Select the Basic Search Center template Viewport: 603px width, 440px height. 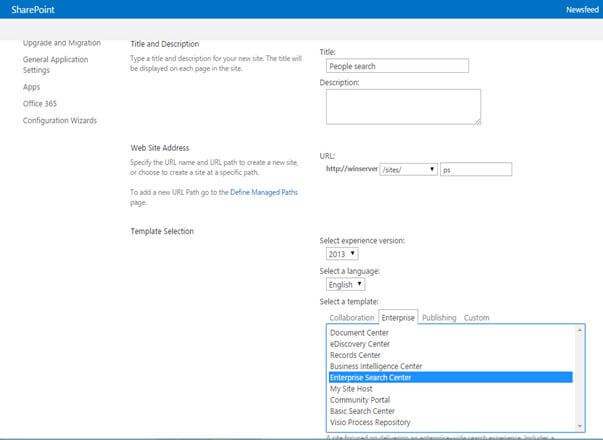coord(451,411)
